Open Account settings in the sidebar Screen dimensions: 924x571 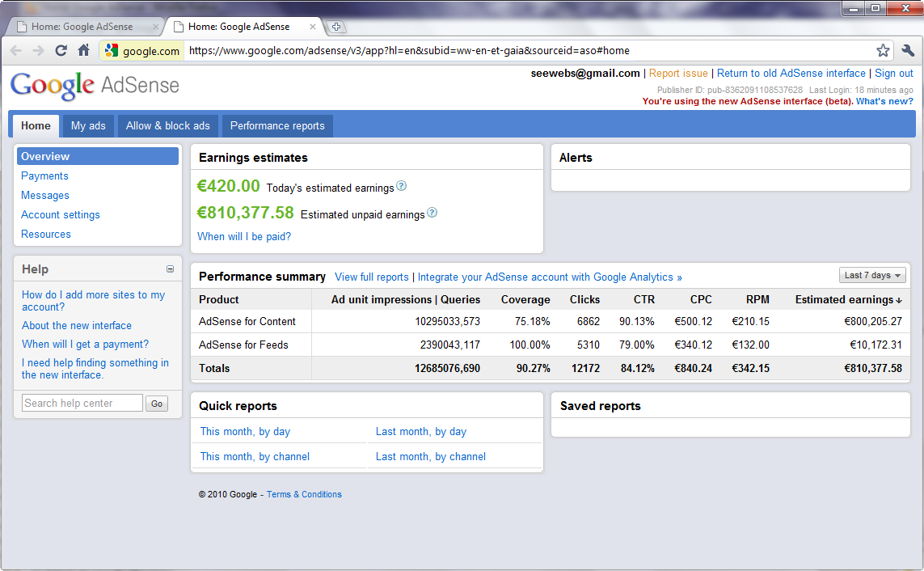61,214
